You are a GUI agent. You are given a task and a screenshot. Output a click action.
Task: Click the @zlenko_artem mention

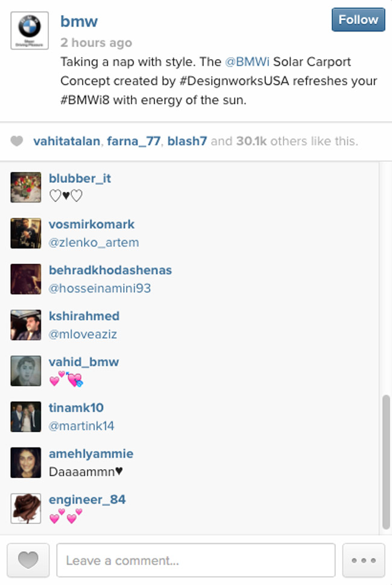click(x=94, y=242)
